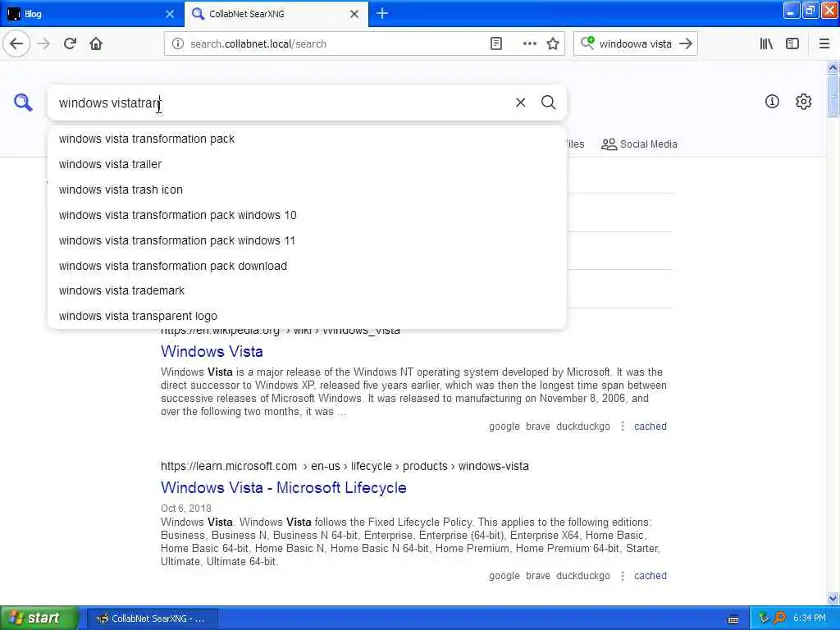Open cached copy of Wikipedia result
The width and height of the screenshot is (840, 630).
click(x=651, y=427)
